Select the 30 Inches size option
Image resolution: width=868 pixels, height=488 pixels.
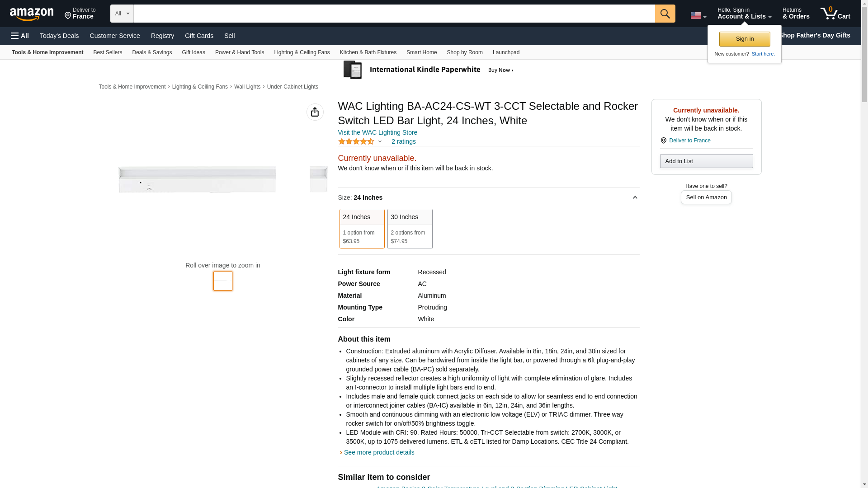tap(410, 229)
